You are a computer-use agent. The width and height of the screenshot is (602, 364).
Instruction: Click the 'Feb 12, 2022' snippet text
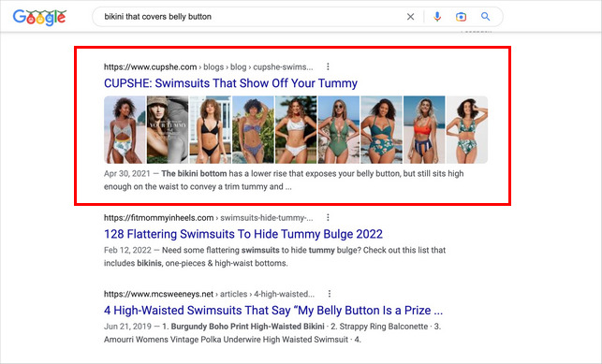(127, 251)
